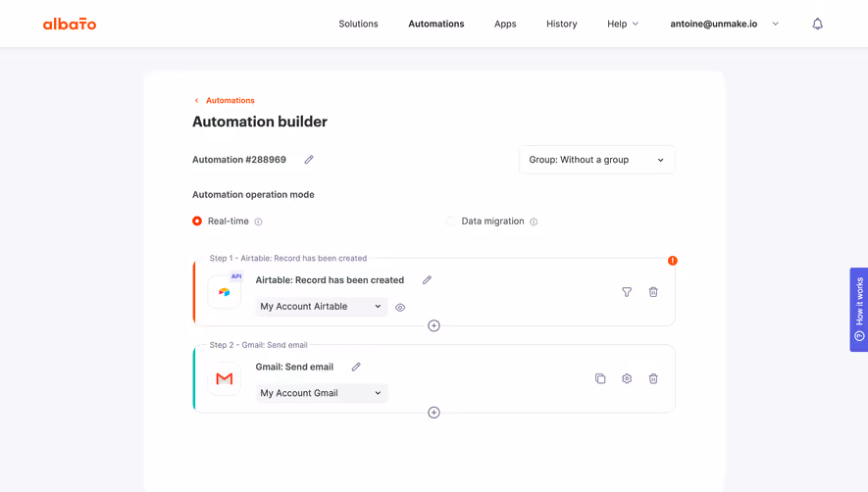868x492 pixels.
Task: Add a step after Gmail step
Action: pyautogui.click(x=434, y=413)
